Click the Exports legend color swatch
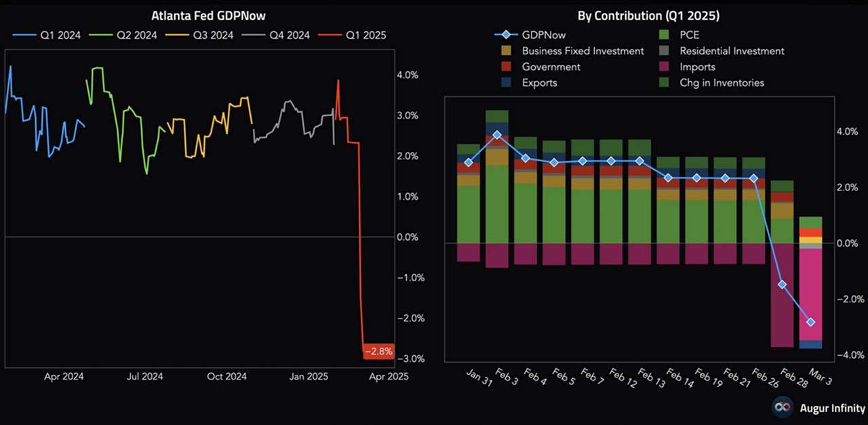This screenshot has height=425, width=868. 507,83
